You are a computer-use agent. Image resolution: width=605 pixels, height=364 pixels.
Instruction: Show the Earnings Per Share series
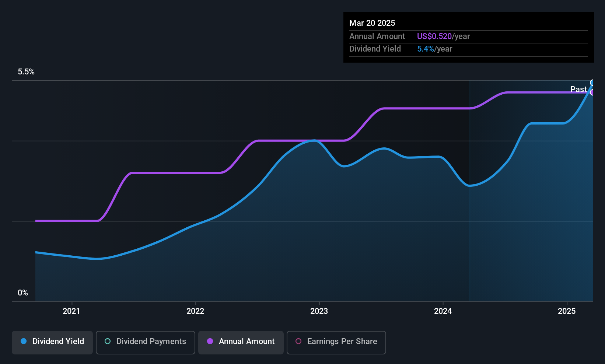coord(336,342)
